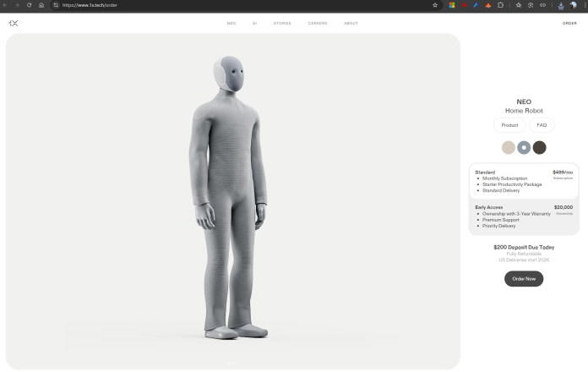
Task: Open the Product pill button
Action: (509, 125)
